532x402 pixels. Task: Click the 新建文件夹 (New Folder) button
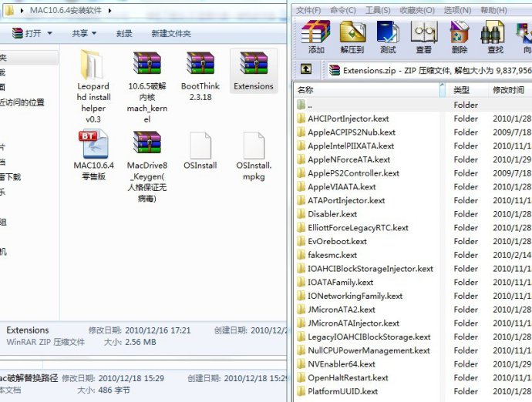coord(171,34)
